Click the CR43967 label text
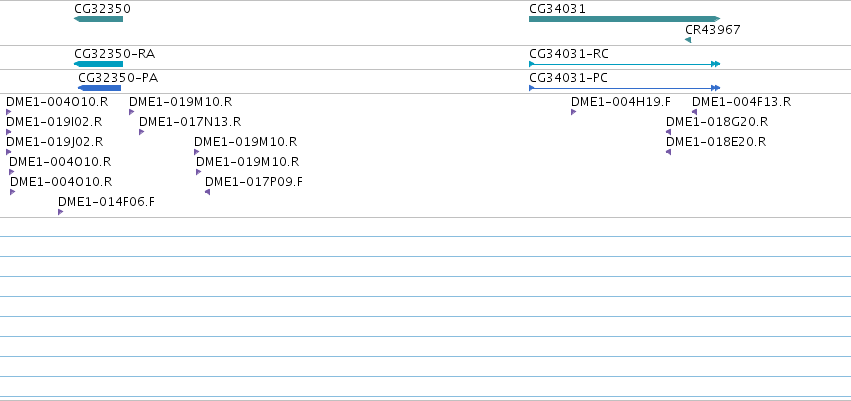The width and height of the screenshot is (851, 401). (x=713, y=30)
